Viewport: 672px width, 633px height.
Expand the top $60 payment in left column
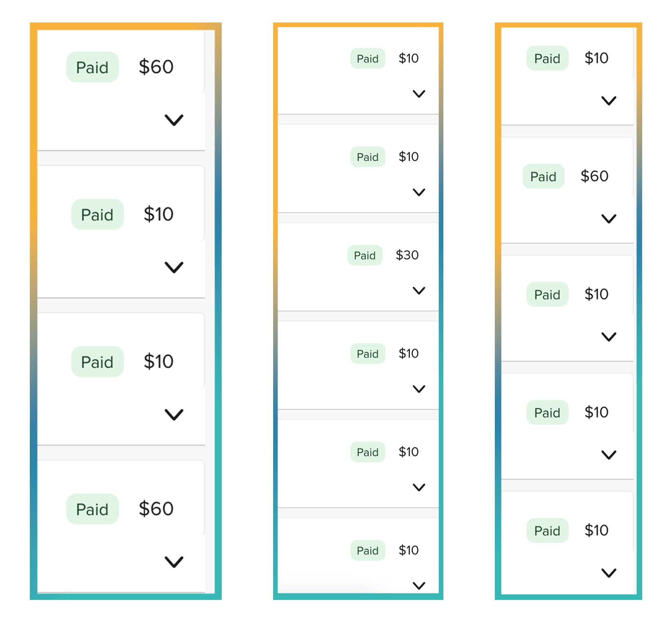pos(174,120)
